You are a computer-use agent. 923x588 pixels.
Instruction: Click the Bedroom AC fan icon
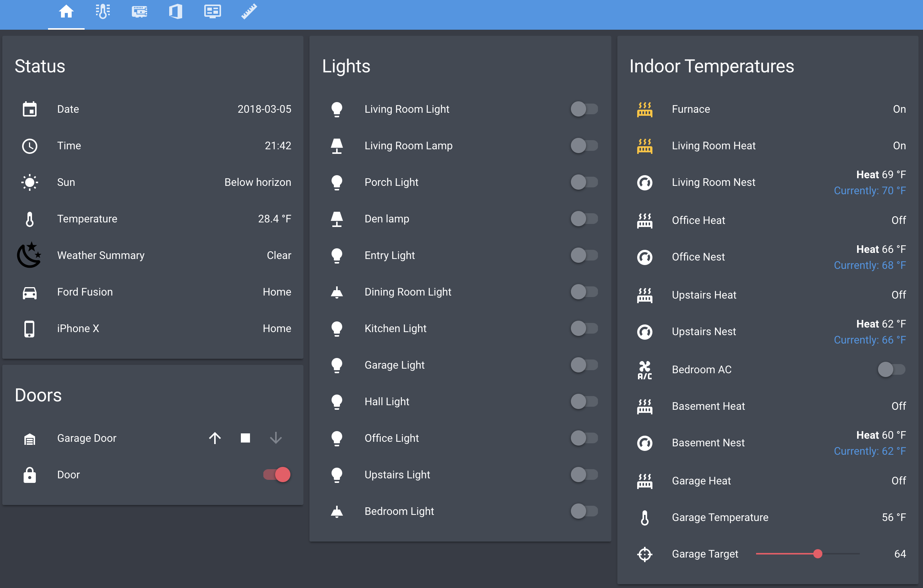pyautogui.click(x=644, y=370)
